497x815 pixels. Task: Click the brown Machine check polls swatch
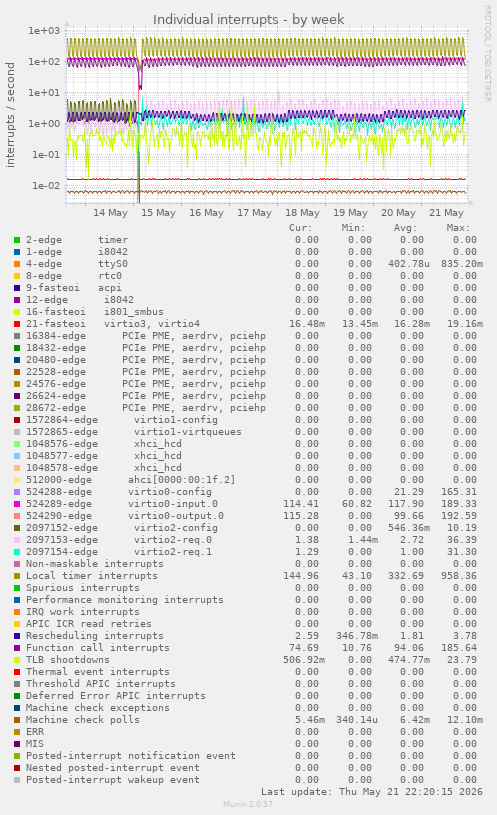17,720
